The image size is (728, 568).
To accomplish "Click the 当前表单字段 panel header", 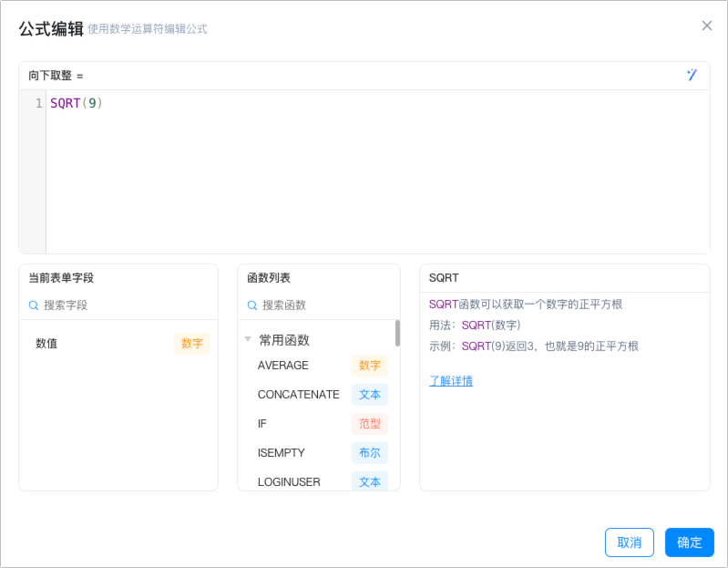I will 61,278.
